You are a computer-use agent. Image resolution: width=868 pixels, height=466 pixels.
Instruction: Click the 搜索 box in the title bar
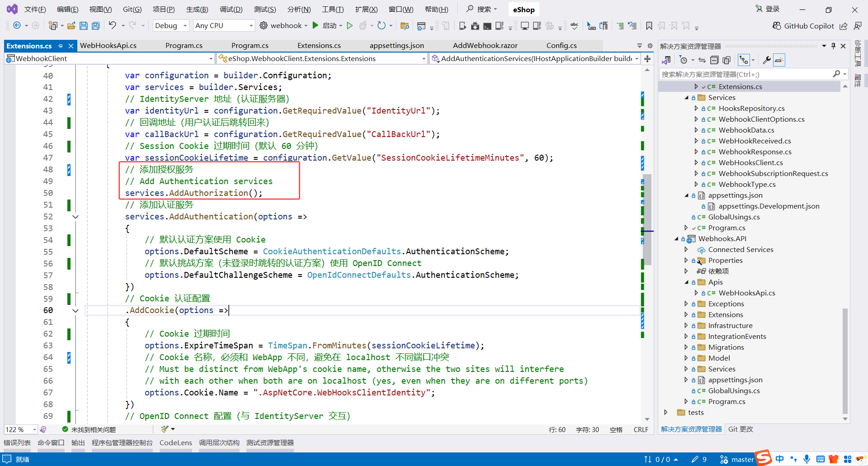coord(481,9)
